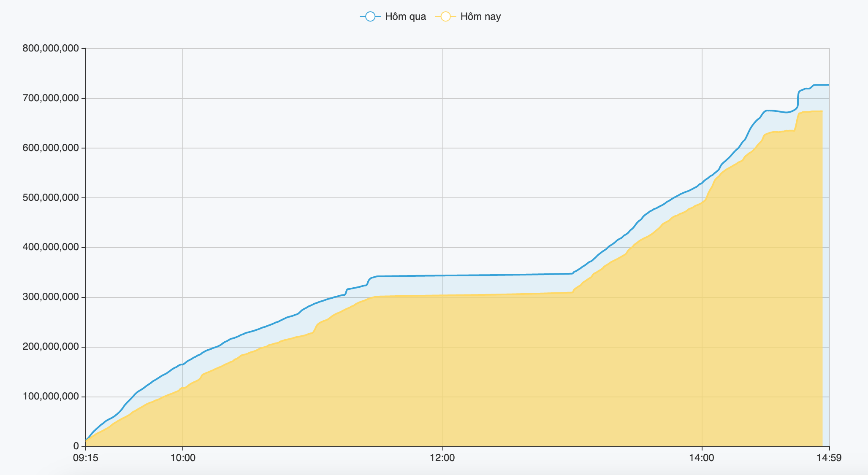Select the 600,000,000 y-axis label
The width and height of the screenshot is (868, 475).
coord(51,148)
